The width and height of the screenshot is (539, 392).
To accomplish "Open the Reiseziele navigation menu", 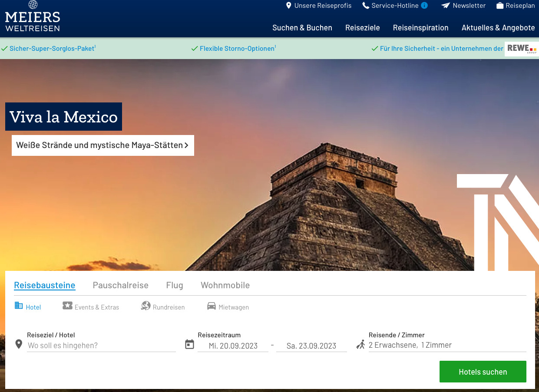I will 362,28.
